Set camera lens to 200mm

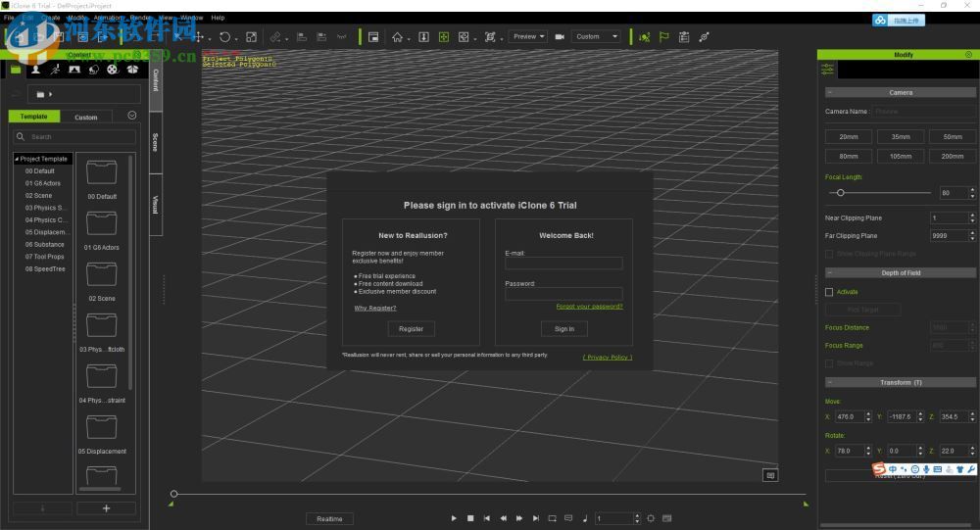point(953,156)
